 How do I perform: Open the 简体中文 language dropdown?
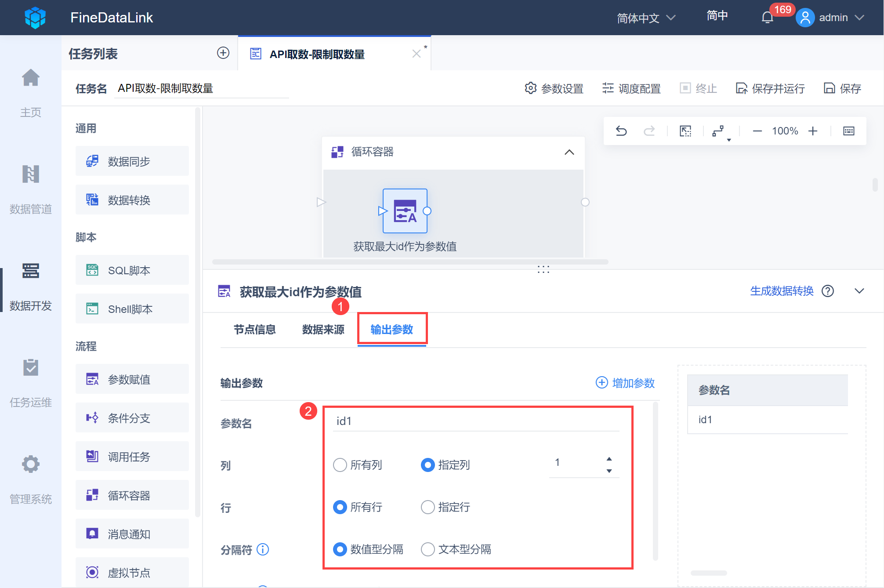pos(645,18)
